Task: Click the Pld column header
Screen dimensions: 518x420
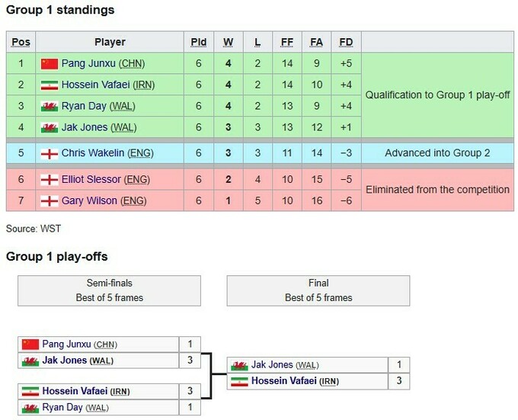Action: [x=199, y=42]
